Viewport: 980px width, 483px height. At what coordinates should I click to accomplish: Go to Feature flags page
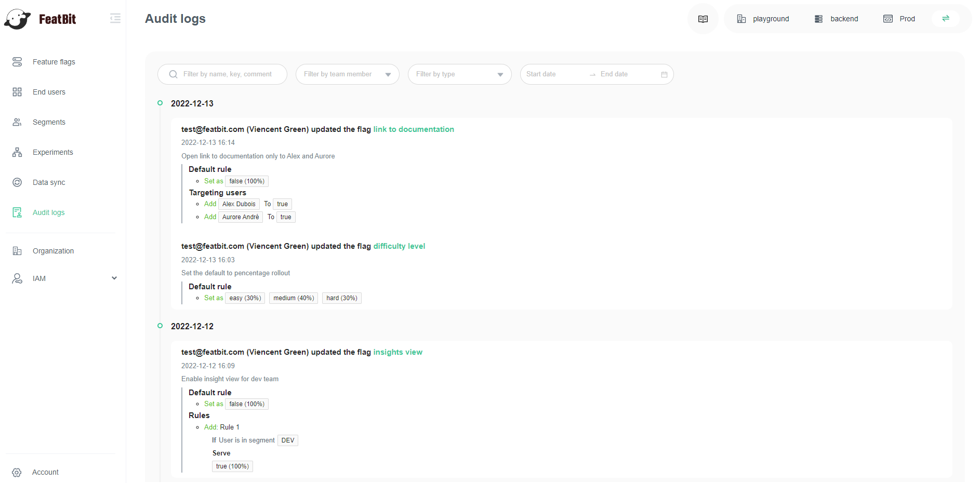coord(54,62)
